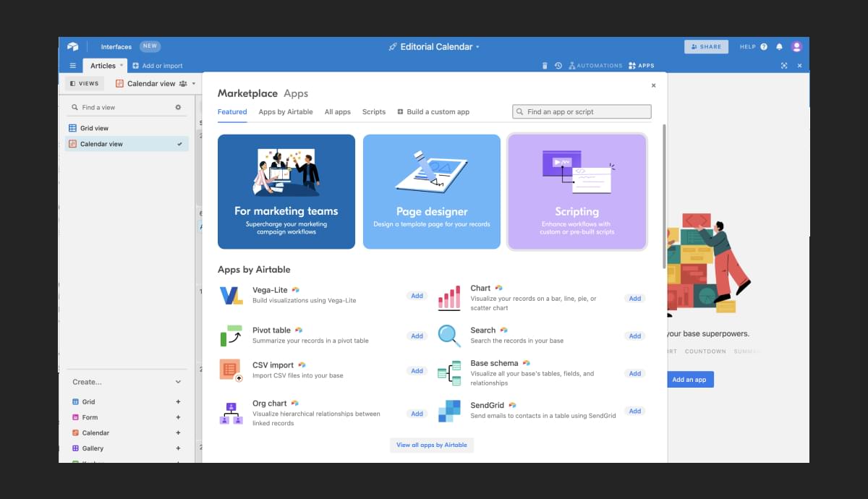Screen dimensions: 868x499
Task: Select Grid view in sidebar
Action: [x=127, y=128]
